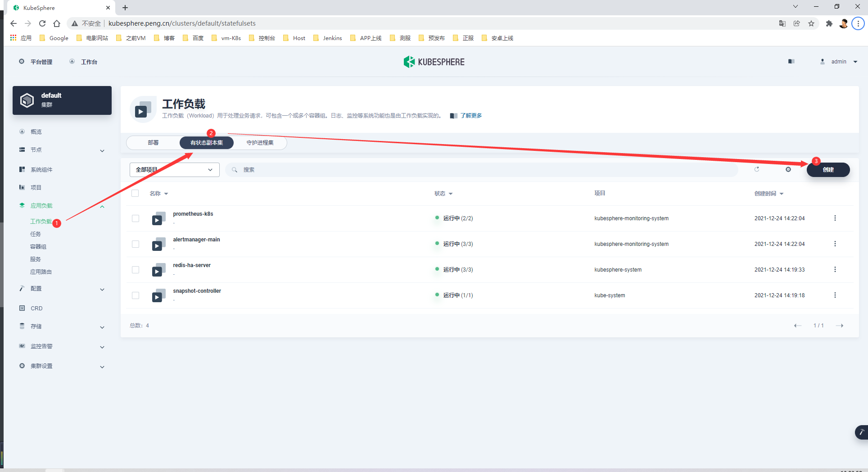Click the browser address bar URL
The height and width of the screenshot is (472, 868).
[x=182, y=23]
